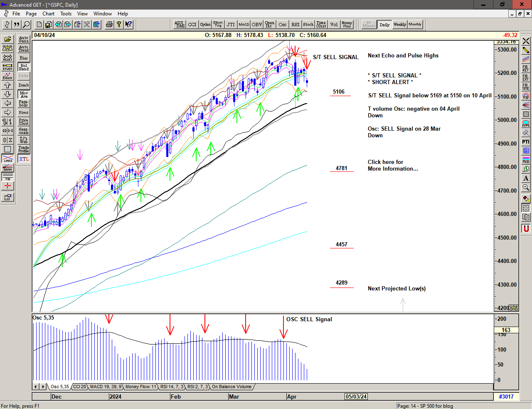The height and width of the screenshot is (409, 532).
Task: Click the MACD indicator button
Action: pyautogui.click(x=244, y=25)
